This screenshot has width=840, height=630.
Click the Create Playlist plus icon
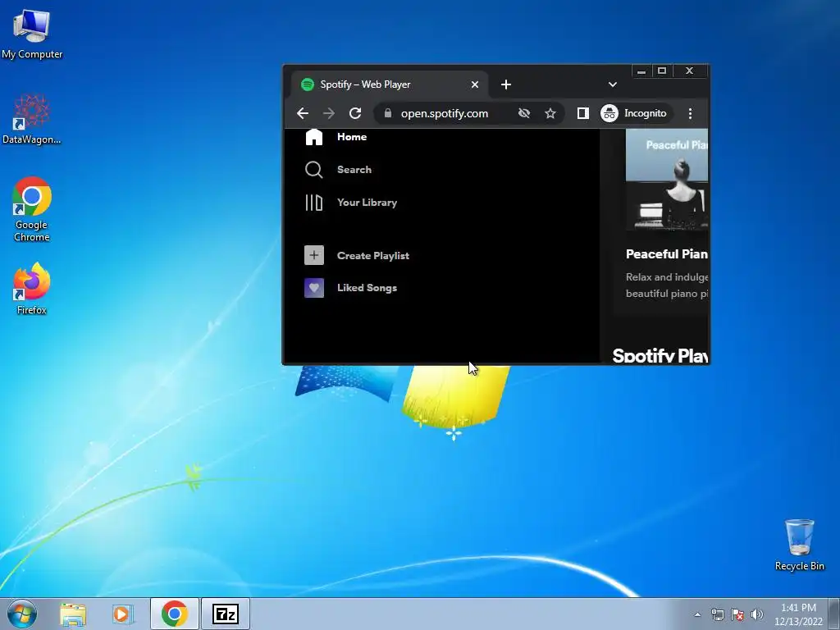(x=314, y=256)
